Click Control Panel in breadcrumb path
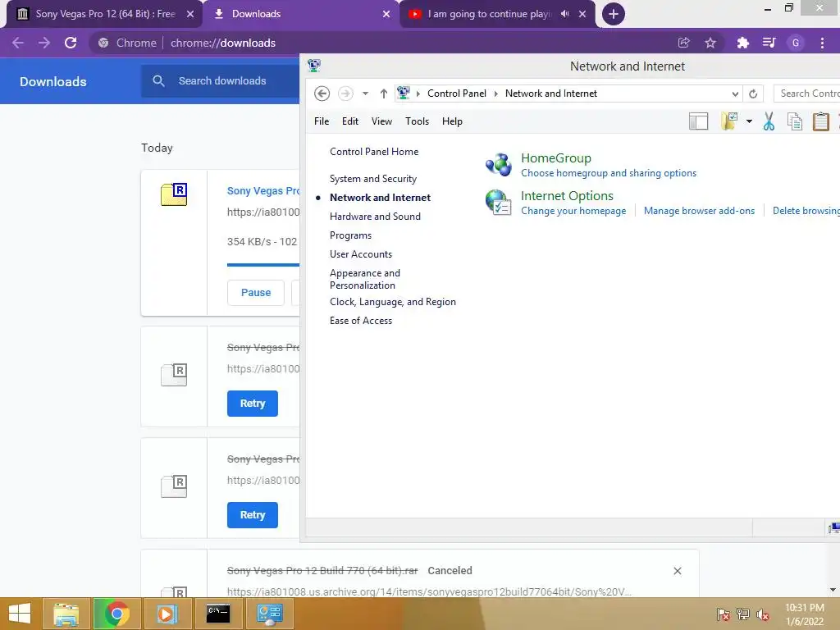840x630 pixels. point(456,94)
